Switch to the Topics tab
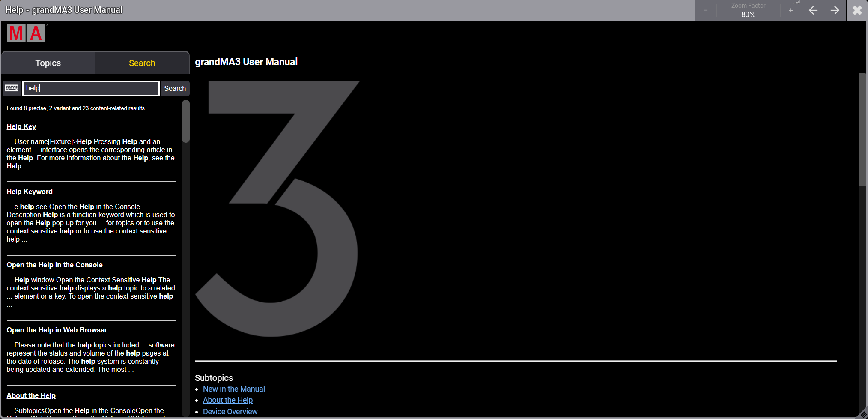The width and height of the screenshot is (868, 419). [48, 63]
